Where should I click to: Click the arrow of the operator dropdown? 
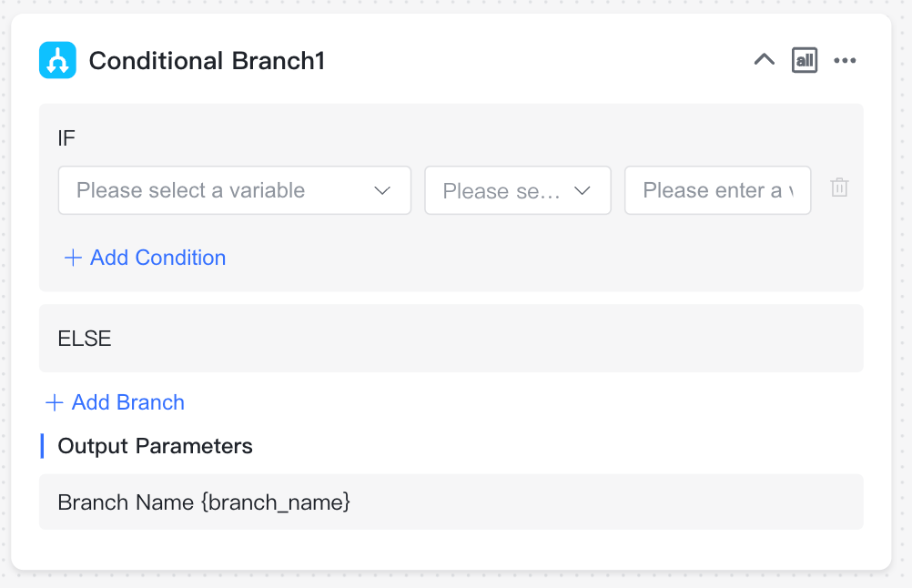pyautogui.click(x=583, y=191)
